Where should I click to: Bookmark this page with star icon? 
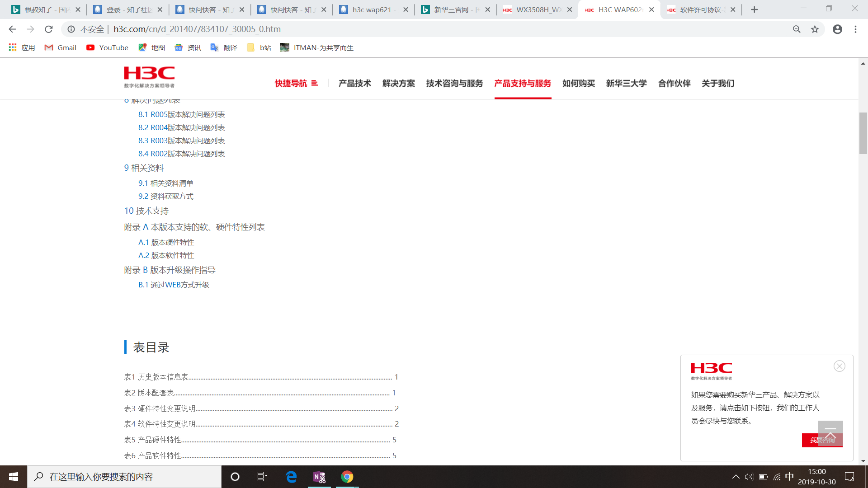(815, 29)
